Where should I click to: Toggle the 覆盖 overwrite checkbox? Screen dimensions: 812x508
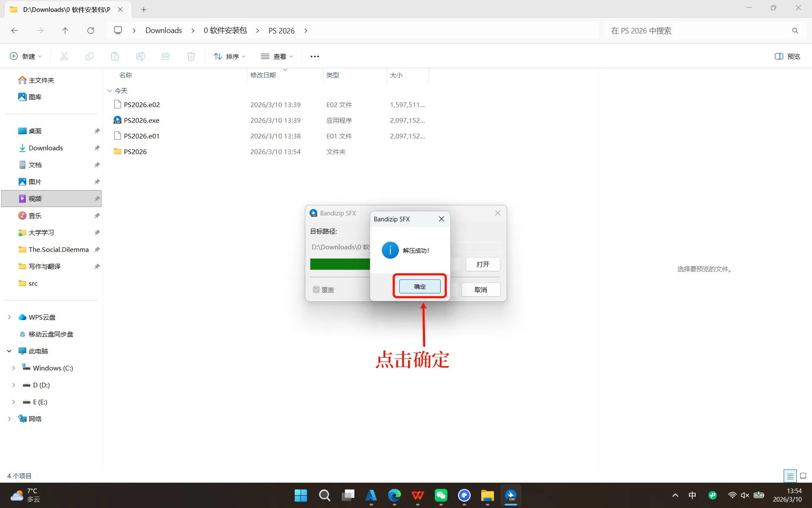point(316,290)
